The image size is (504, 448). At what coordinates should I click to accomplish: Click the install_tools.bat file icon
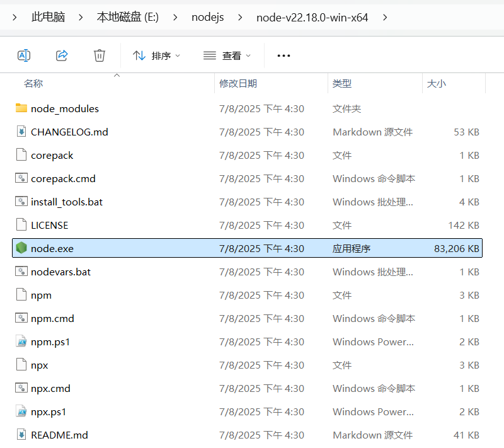tap(21, 202)
